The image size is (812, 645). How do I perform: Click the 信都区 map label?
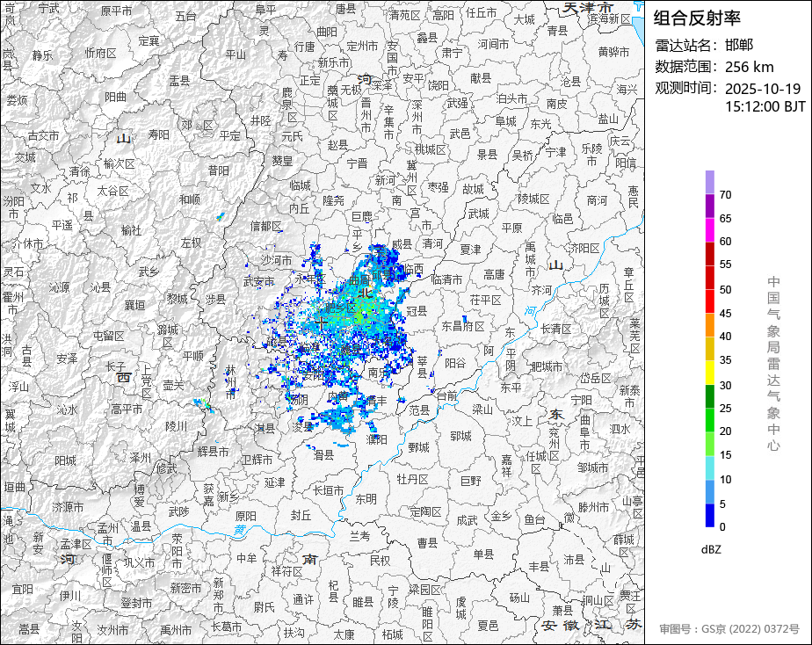click(266, 226)
